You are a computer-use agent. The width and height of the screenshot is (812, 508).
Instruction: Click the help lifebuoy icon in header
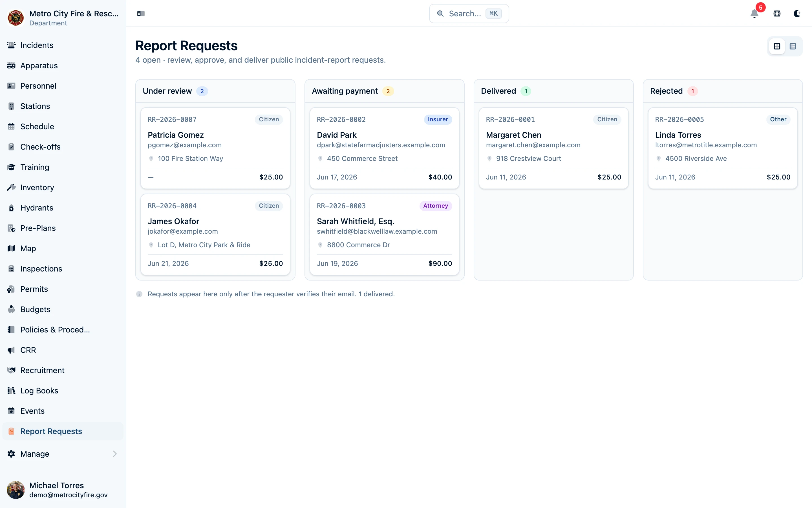[777, 14]
